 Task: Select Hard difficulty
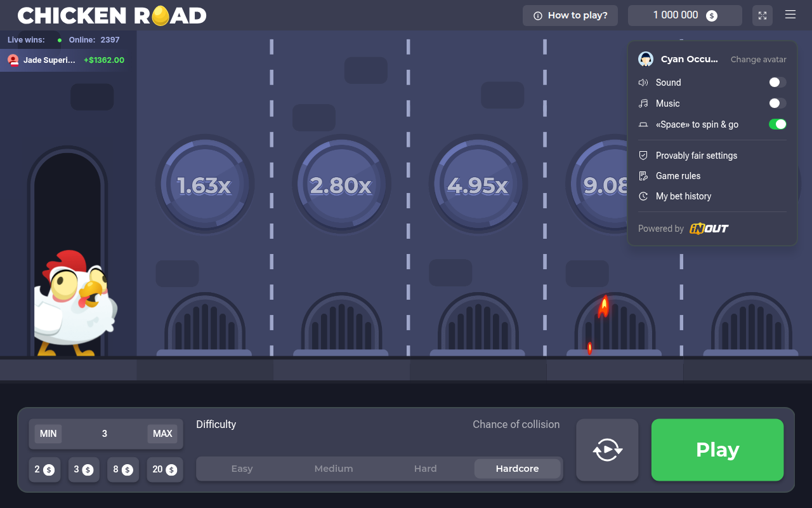coord(425,469)
